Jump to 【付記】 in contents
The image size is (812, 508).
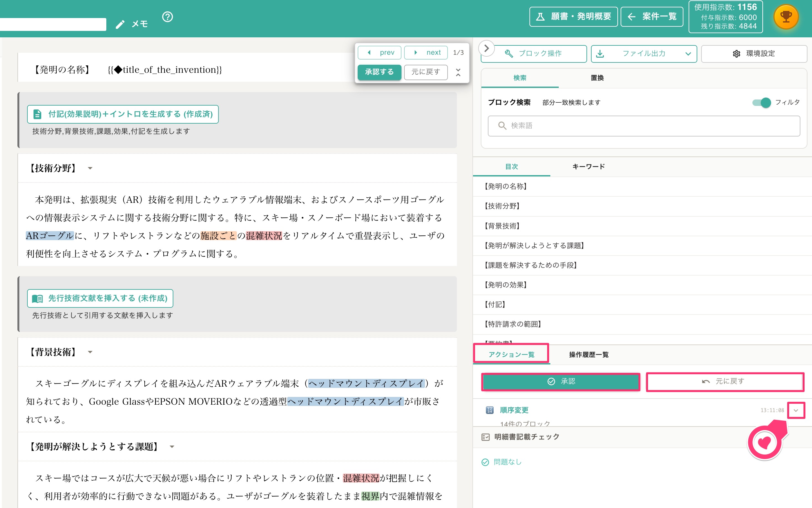point(642,305)
